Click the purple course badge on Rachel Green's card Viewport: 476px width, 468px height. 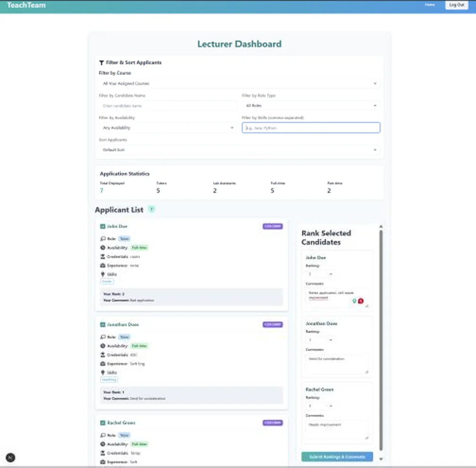(x=272, y=423)
